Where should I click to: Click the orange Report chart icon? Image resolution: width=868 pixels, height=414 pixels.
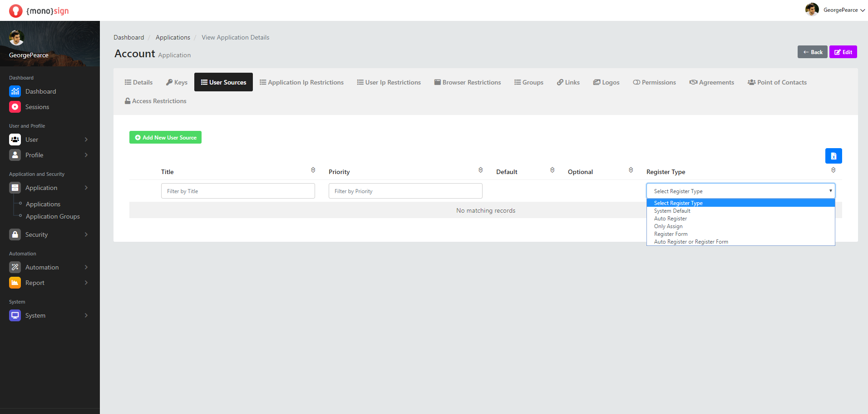[15, 283]
